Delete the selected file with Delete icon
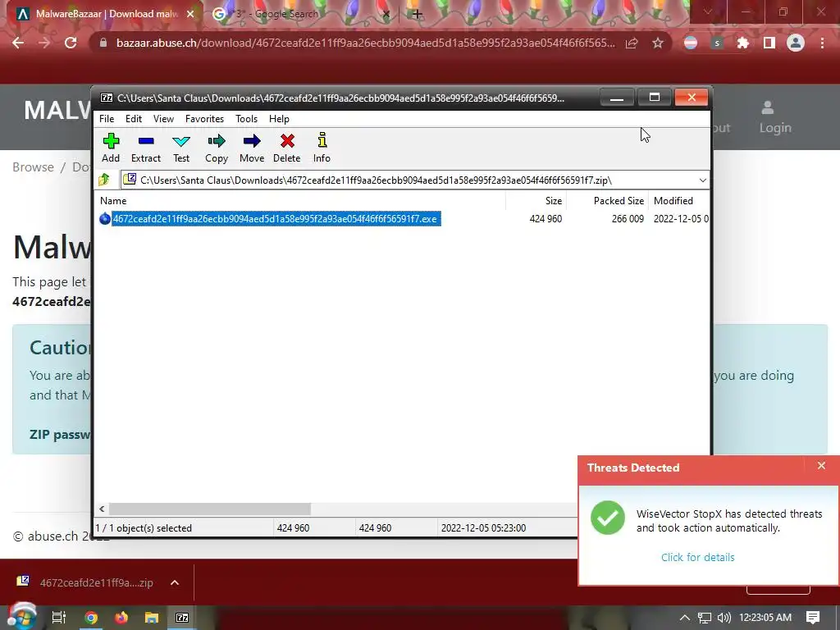The image size is (840, 630). pos(287,148)
